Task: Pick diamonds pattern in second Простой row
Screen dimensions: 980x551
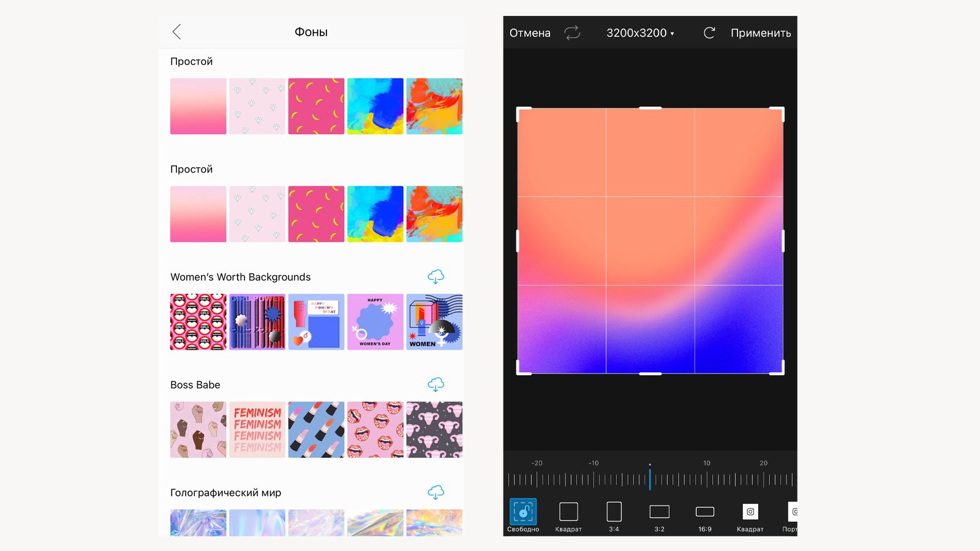Action: point(257,214)
